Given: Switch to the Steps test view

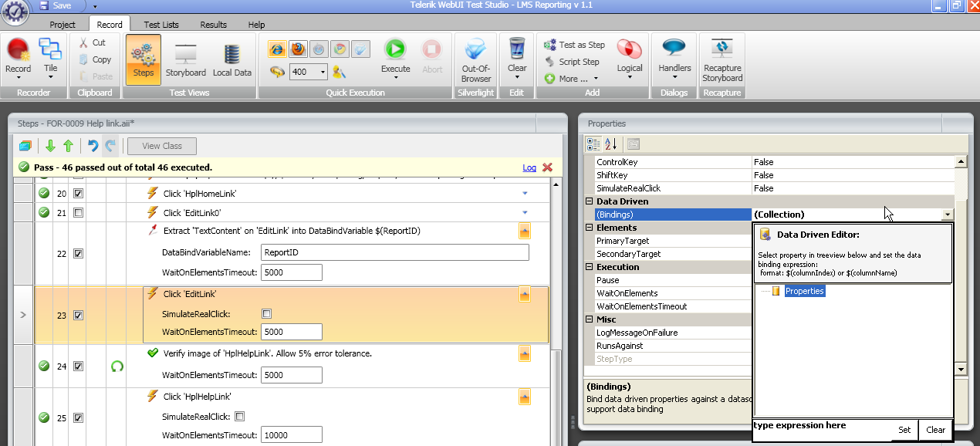Looking at the screenshot, I should click(144, 59).
